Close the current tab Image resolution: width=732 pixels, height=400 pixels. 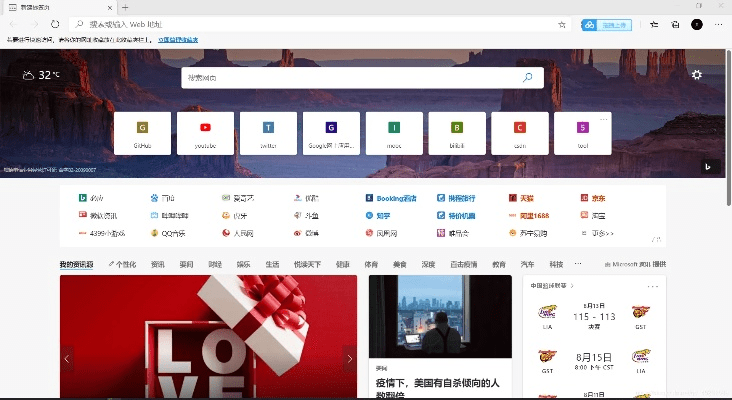point(110,7)
